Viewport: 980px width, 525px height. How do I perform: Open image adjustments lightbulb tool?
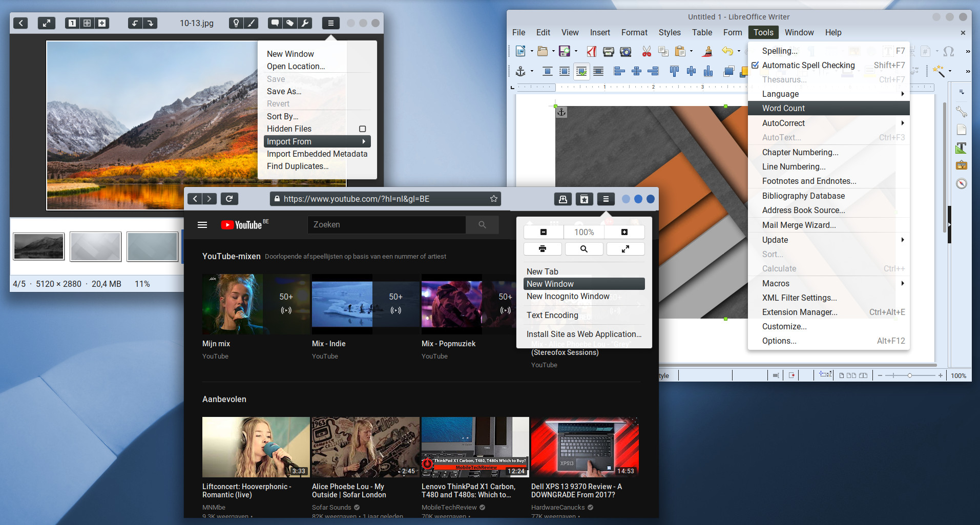coord(236,23)
